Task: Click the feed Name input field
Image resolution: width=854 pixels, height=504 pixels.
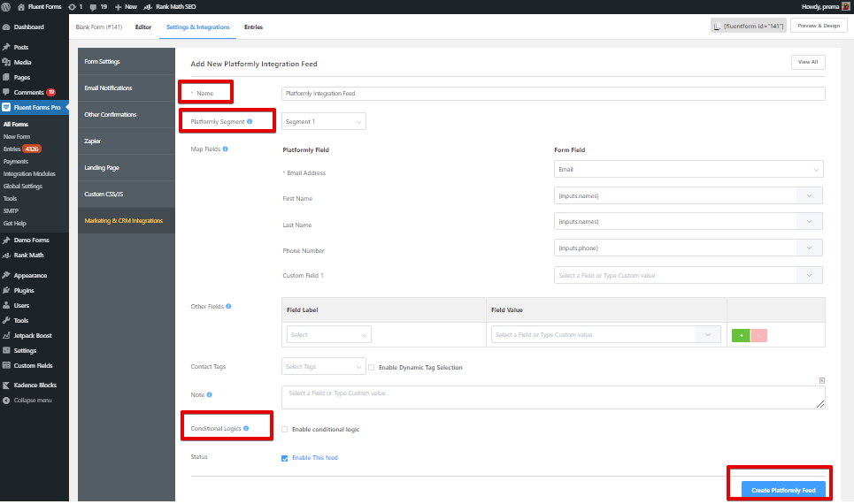Action: [553, 94]
